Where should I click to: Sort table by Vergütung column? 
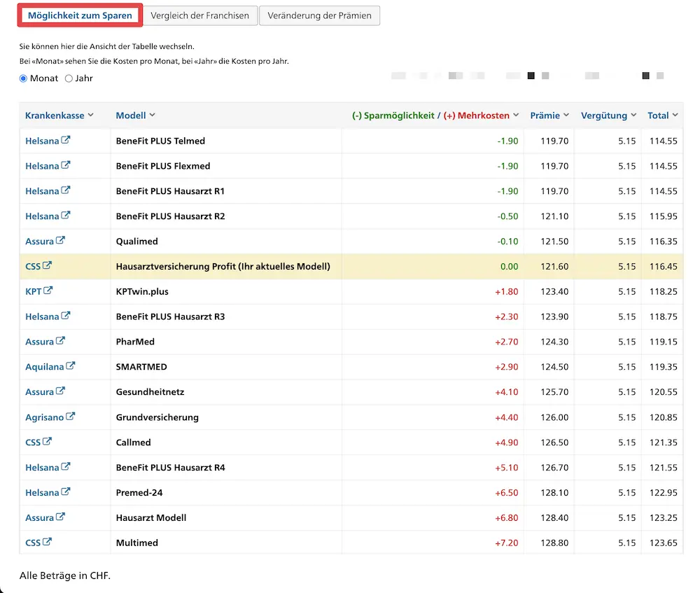coord(608,116)
